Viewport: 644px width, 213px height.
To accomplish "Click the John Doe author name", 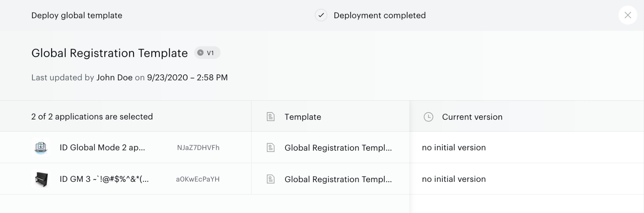I will 114,77.
